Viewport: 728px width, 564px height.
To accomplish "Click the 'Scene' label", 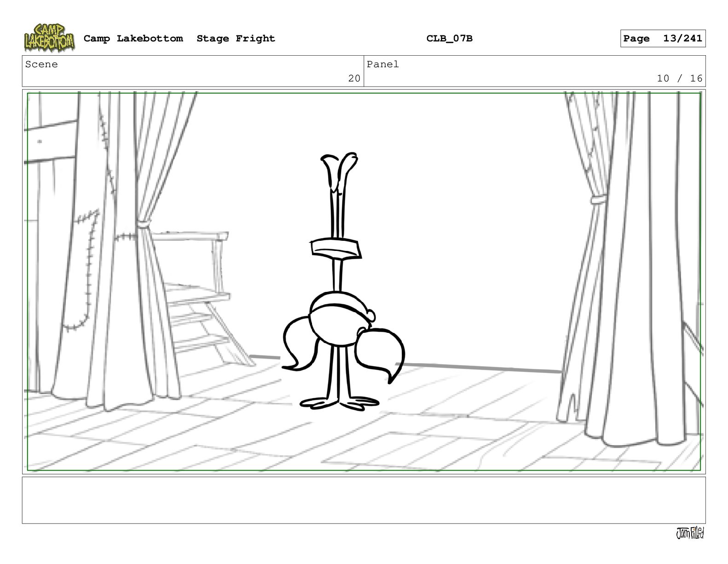I will tap(41, 64).
